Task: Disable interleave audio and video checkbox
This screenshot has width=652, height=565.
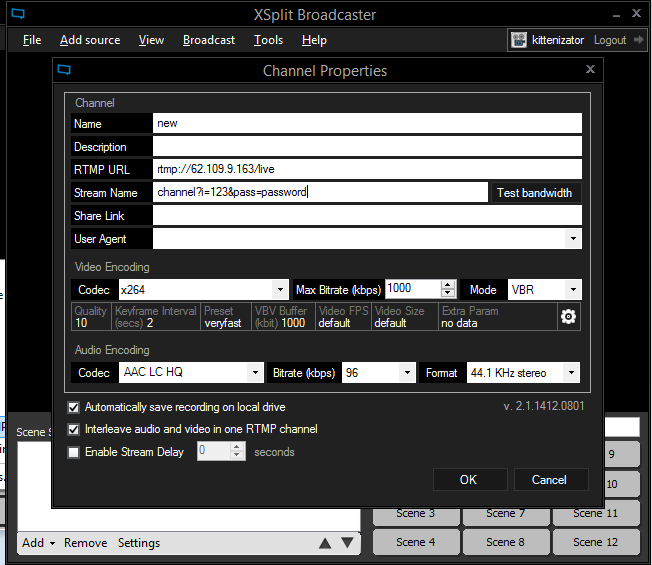Action: click(x=73, y=429)
